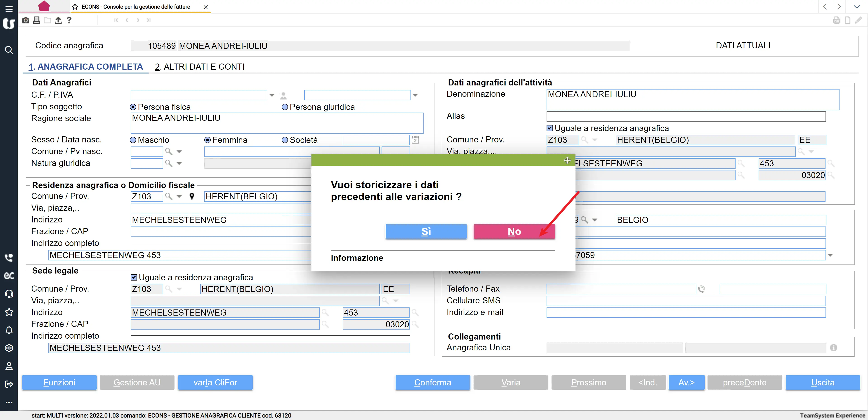Click the Cellulare SMS input field

(x=686, y=300)
